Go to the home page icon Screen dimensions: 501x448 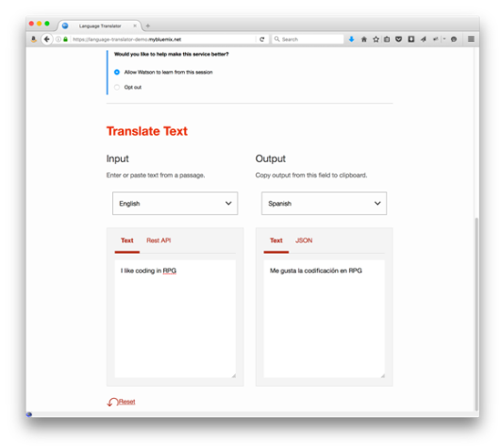(363, 39)
